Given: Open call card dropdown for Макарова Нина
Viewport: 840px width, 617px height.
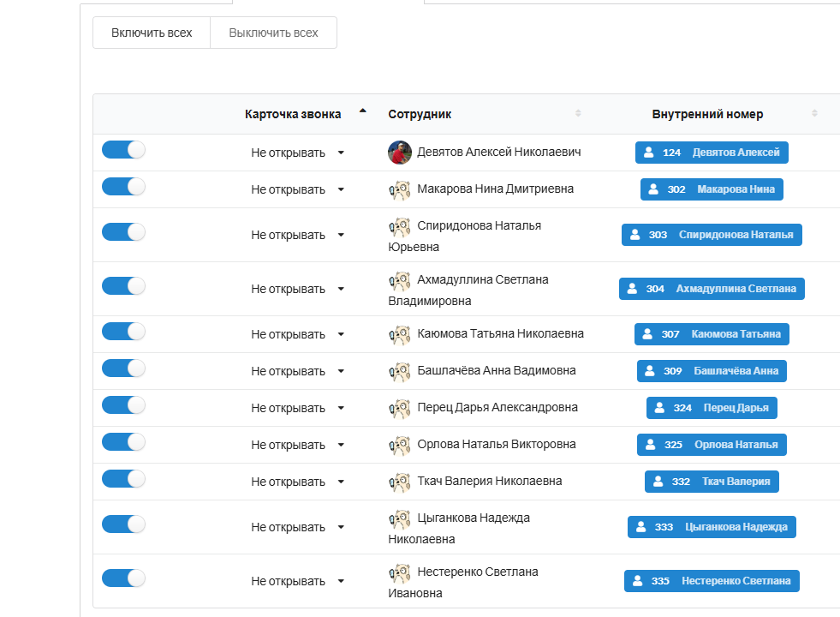Looking at the screenshot, I should [x=296, y=189].
